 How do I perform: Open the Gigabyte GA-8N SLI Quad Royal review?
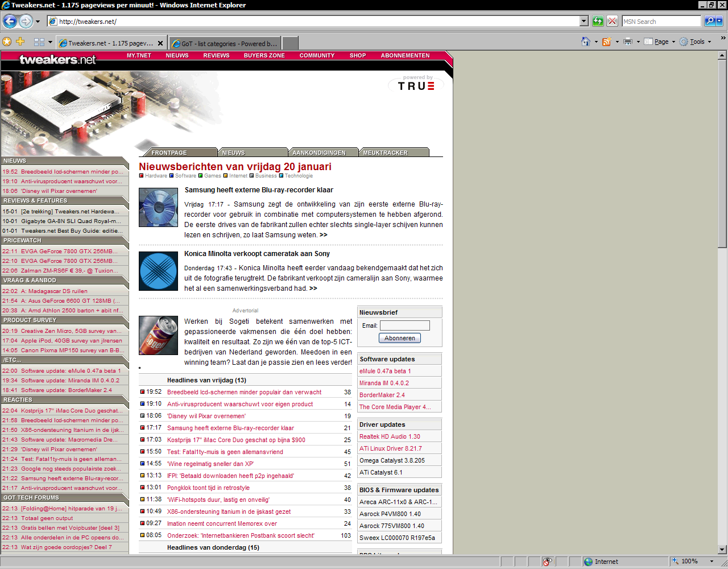[x=71, y=221]
